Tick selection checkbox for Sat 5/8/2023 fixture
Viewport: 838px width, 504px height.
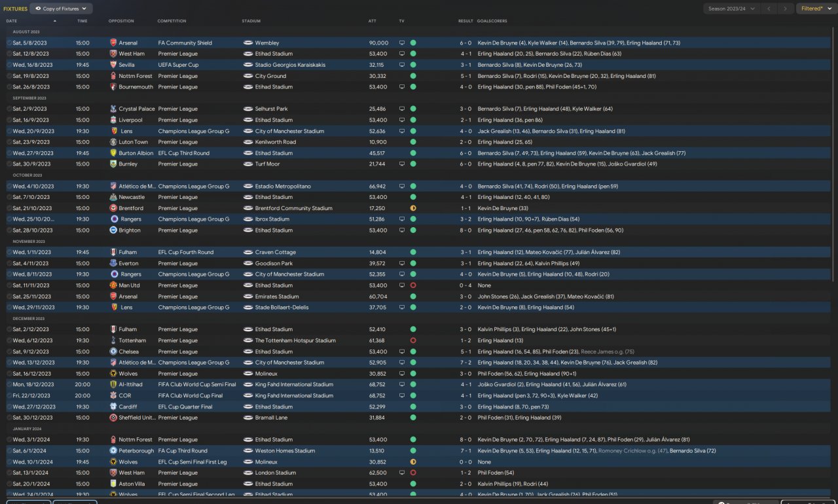click(x=9, y=43)
